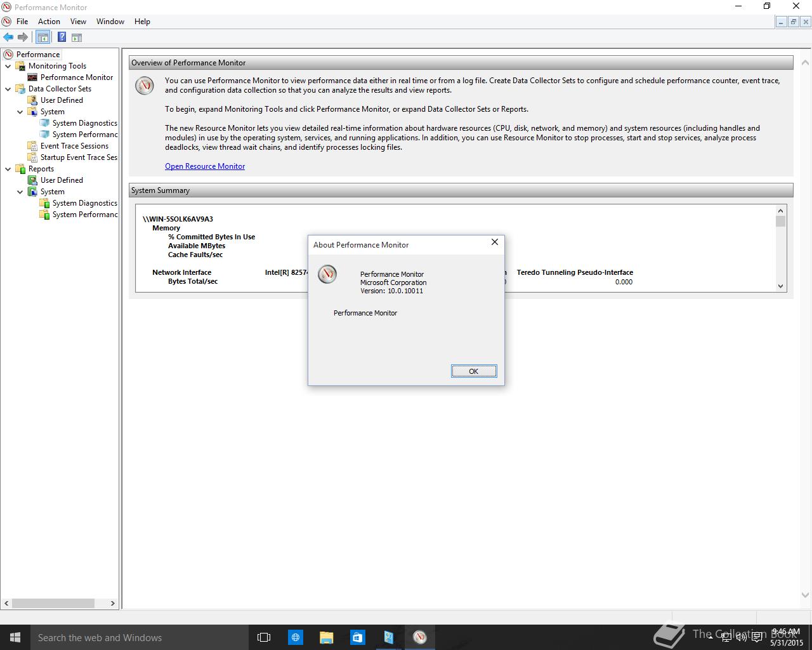Open Performance Monitor under Monitoring Tools
The height and width of the screenshot is (650, 812).
77,77
